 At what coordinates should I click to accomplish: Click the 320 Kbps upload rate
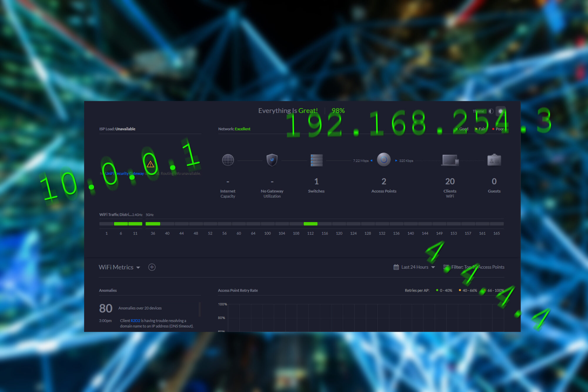406,161
